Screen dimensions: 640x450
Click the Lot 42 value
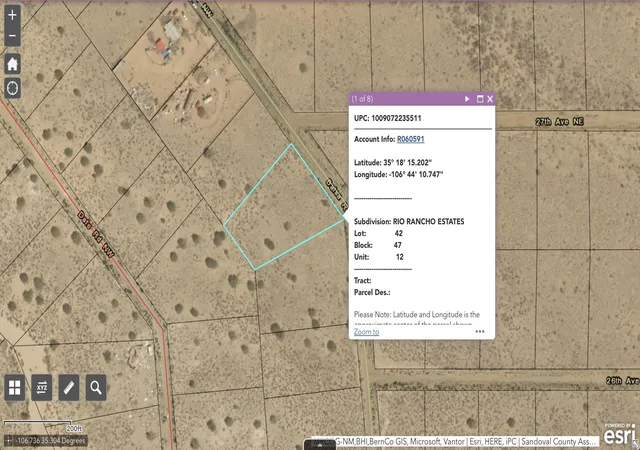[x=399, y=233]
